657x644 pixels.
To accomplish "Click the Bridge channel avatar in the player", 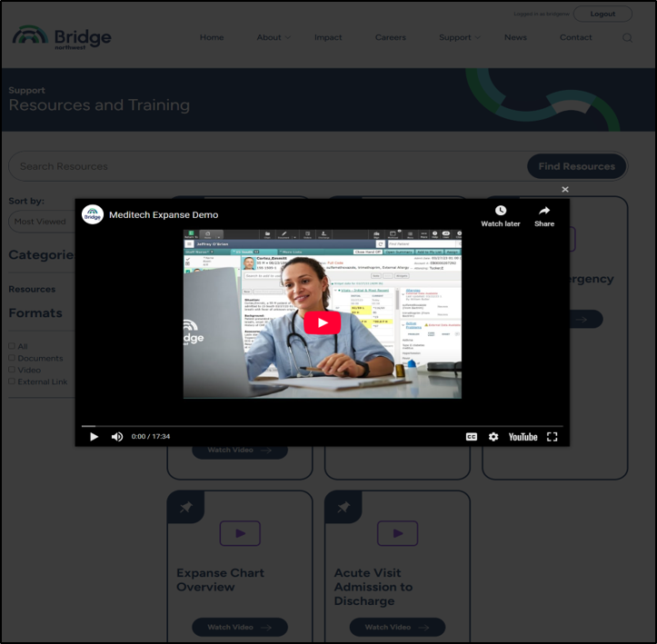I will pos(93,214).
